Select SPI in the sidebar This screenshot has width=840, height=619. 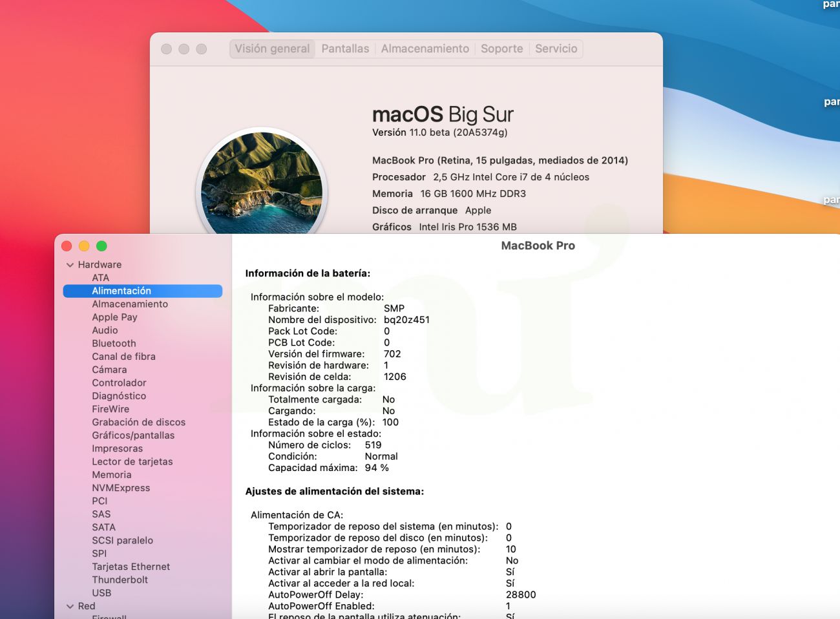point(99,554)
